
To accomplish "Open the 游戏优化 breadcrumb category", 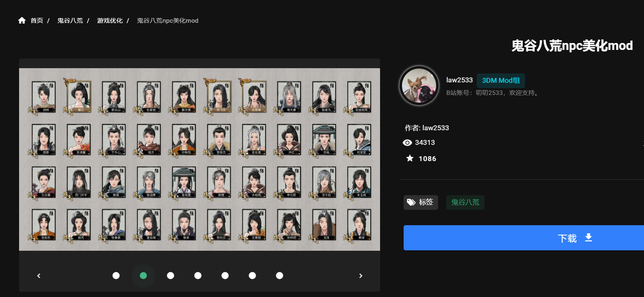I will [110, 20].
